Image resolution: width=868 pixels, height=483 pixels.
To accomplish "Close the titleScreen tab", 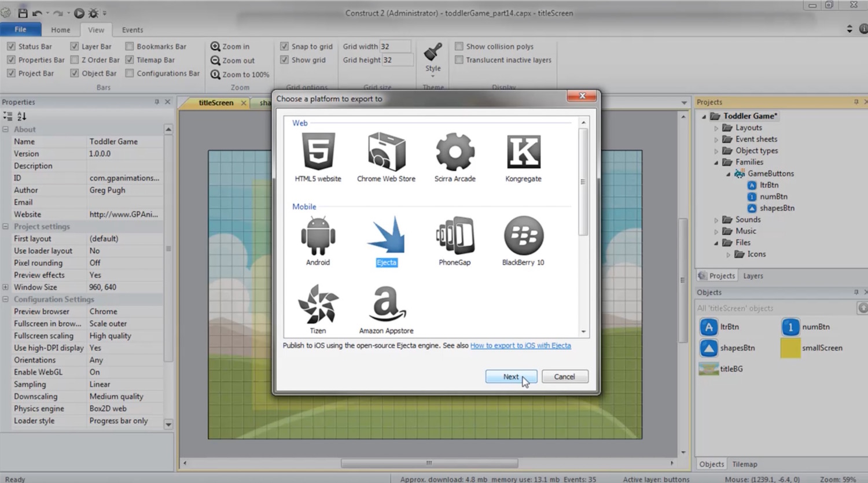I will 244,103.
